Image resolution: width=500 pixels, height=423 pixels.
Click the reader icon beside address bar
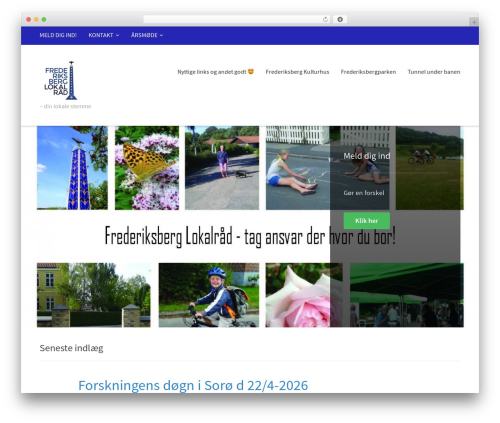click(x=340, y=20)
